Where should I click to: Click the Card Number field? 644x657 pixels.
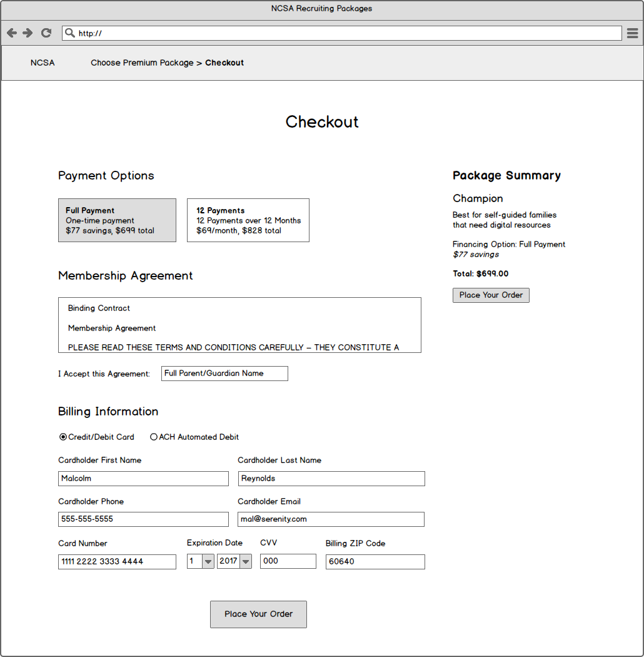pos(118,562)
